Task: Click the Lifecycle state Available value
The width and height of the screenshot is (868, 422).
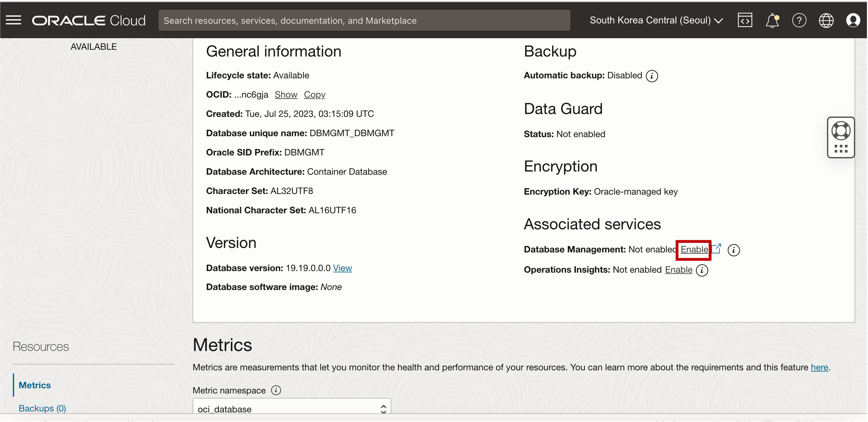Action: tap(291, 75)
